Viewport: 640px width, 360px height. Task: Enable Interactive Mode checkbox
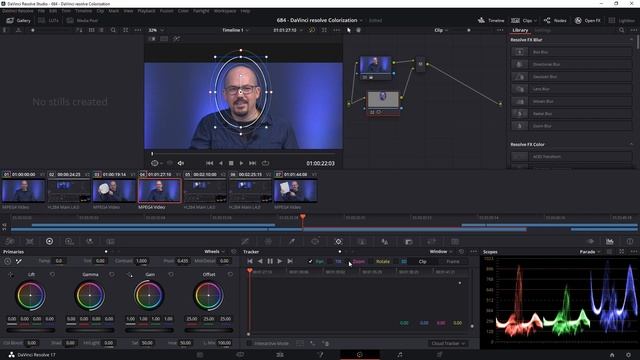coord(249,344)
